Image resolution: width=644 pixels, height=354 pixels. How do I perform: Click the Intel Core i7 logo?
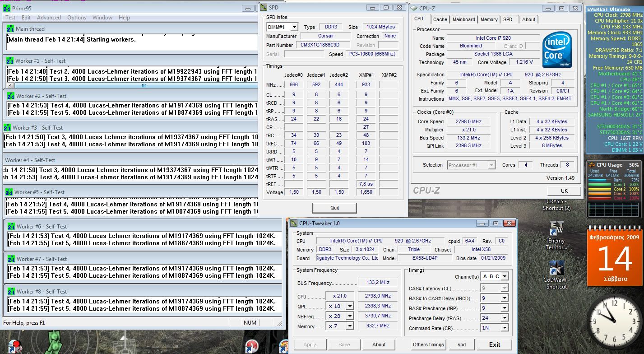coord(557,50)
